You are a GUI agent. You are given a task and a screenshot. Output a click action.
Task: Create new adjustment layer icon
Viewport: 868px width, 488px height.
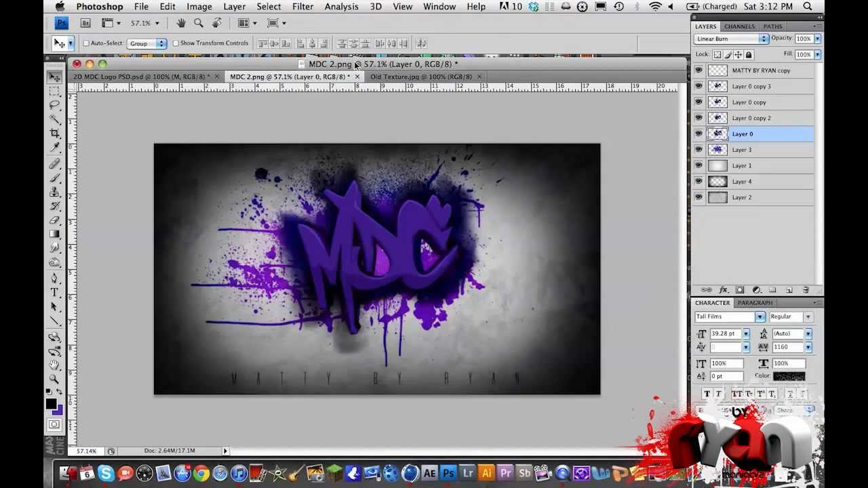pyautogui.click(x=756, y=290)
